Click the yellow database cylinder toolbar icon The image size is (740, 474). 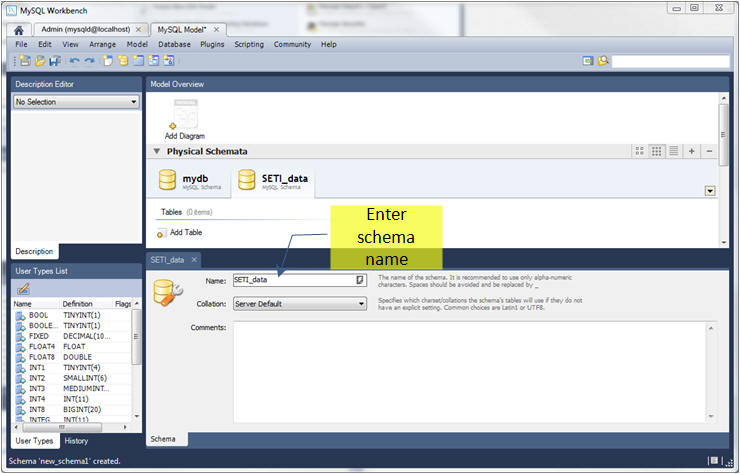(123, 60)
